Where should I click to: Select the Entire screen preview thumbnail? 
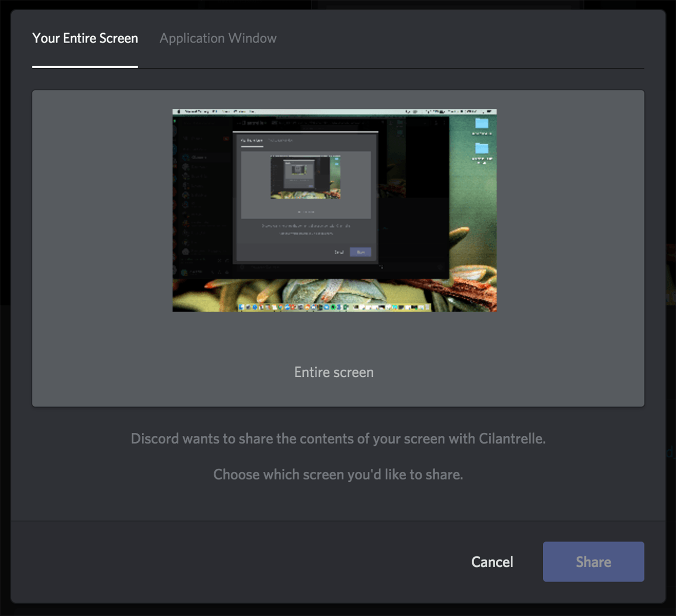click(x=334, y=210)
